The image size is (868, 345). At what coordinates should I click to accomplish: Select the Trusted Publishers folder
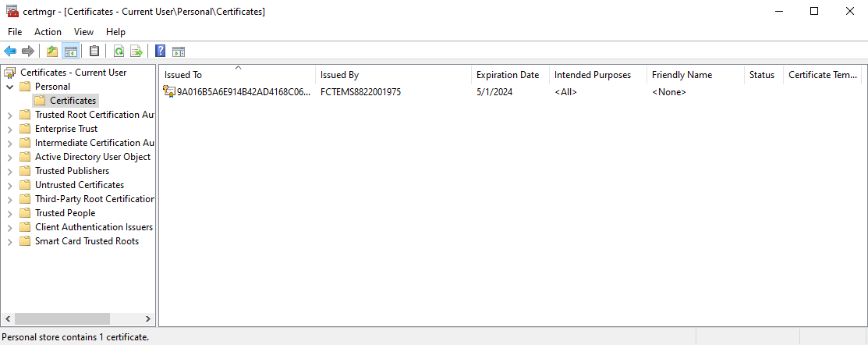[72, 171]
